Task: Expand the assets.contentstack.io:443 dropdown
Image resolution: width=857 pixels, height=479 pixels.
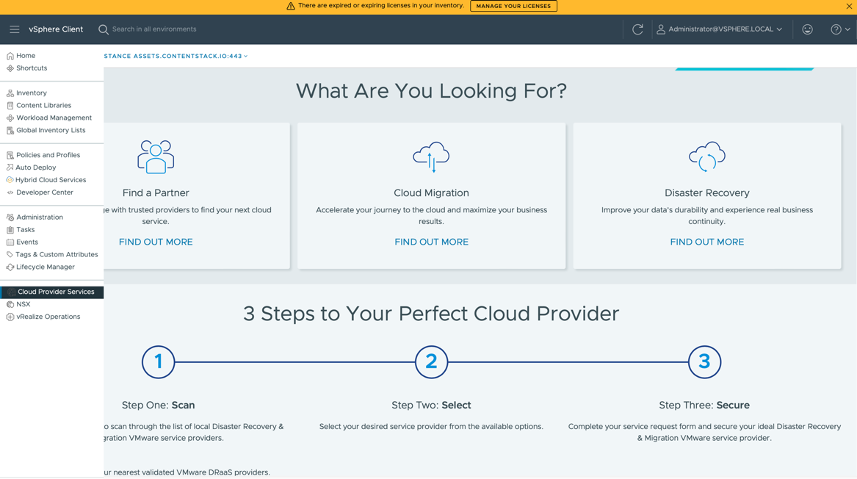Action: click(x=176, y=56)
